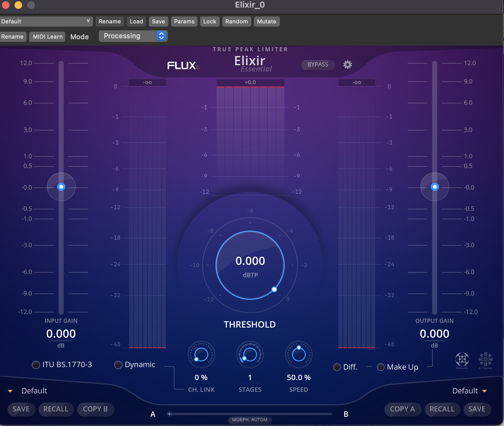This screenshot has height=426, width=504.
Task: Toggle the Make Up option
Action: 381,367
